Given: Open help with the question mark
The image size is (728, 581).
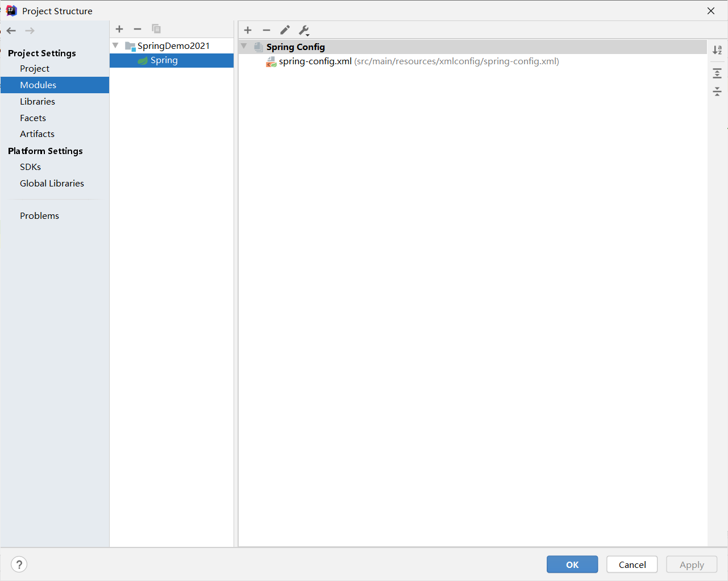Looking at the screenshot, I should 19,565.
